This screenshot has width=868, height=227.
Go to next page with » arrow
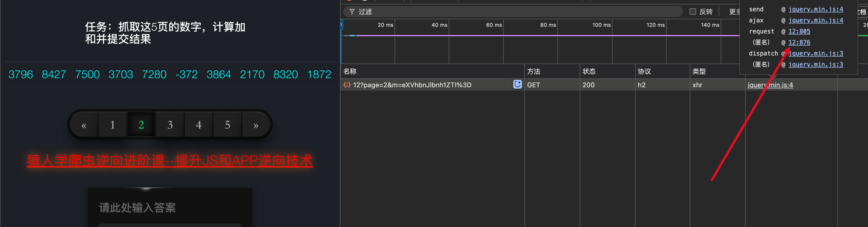tap(256, 125)
